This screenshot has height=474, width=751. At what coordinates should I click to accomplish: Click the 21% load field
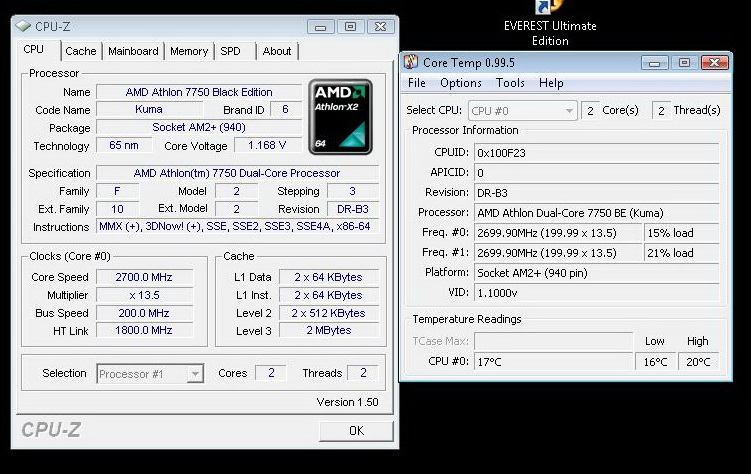[682, 253]
